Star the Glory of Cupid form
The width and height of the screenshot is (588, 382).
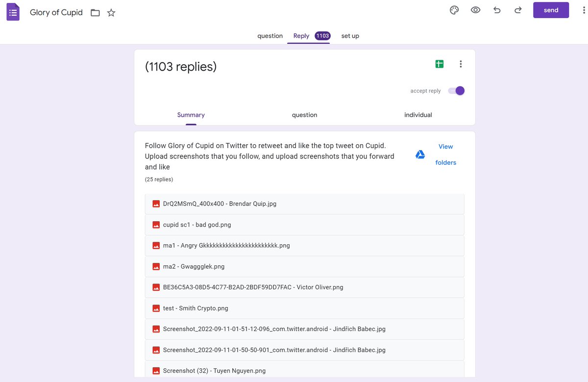(x=111, y=13)
